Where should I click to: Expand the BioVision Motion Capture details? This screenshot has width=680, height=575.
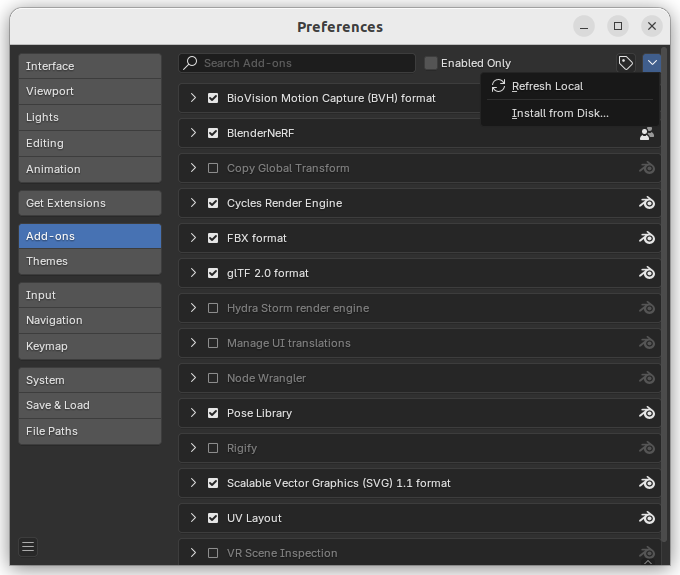click(x=193, y=98)
